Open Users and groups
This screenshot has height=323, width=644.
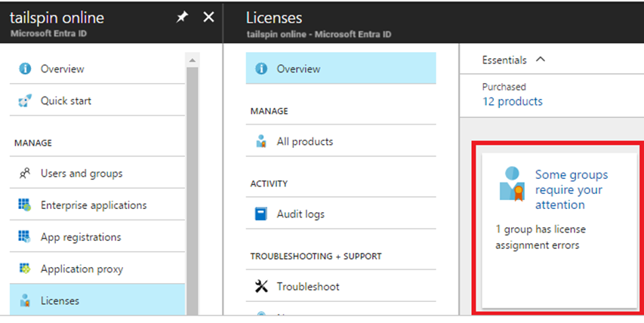point(97,173)
